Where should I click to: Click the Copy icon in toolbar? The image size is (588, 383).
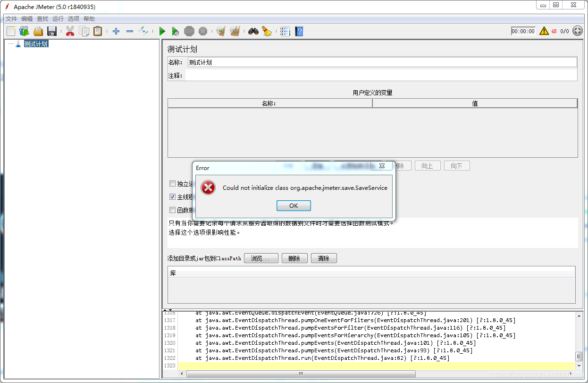[84, 31]
